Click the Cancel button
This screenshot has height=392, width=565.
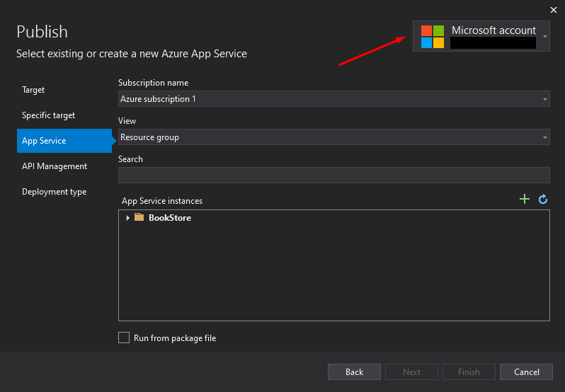coord(527,372)
